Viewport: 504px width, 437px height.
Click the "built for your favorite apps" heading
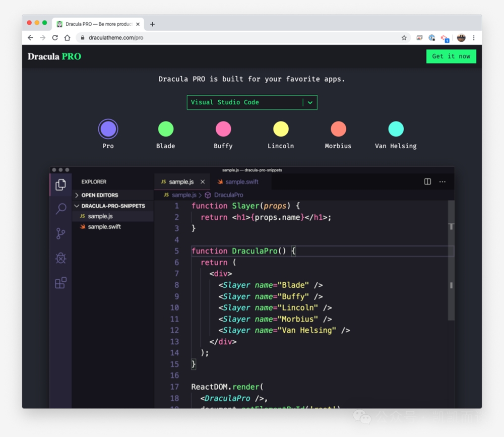point(251,79)
